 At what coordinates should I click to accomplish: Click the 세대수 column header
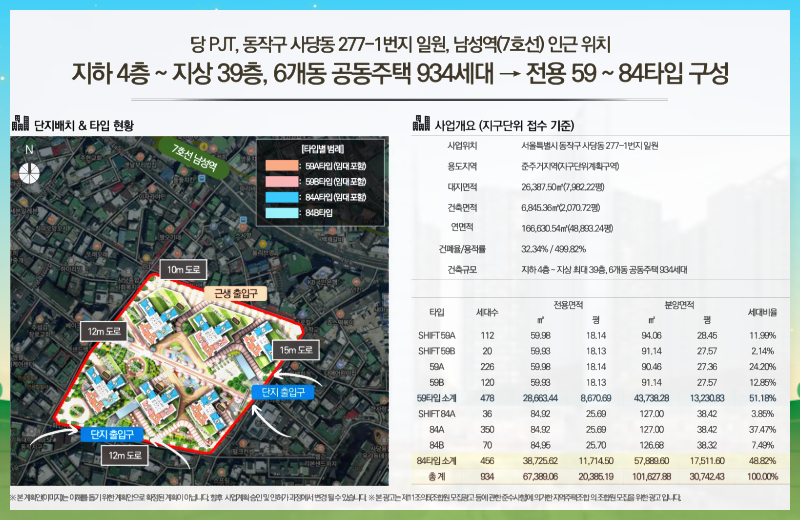click(x=487, y=312)
